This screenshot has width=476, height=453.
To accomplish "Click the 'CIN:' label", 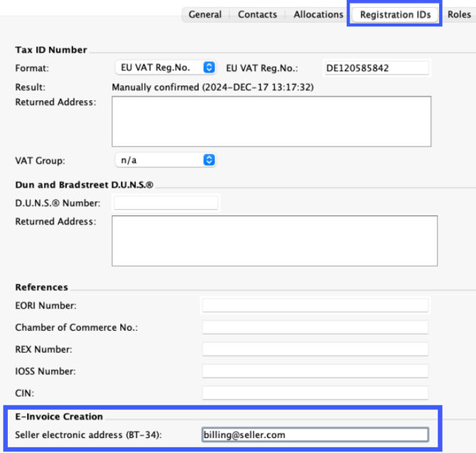I will click(x=25, y=393).
